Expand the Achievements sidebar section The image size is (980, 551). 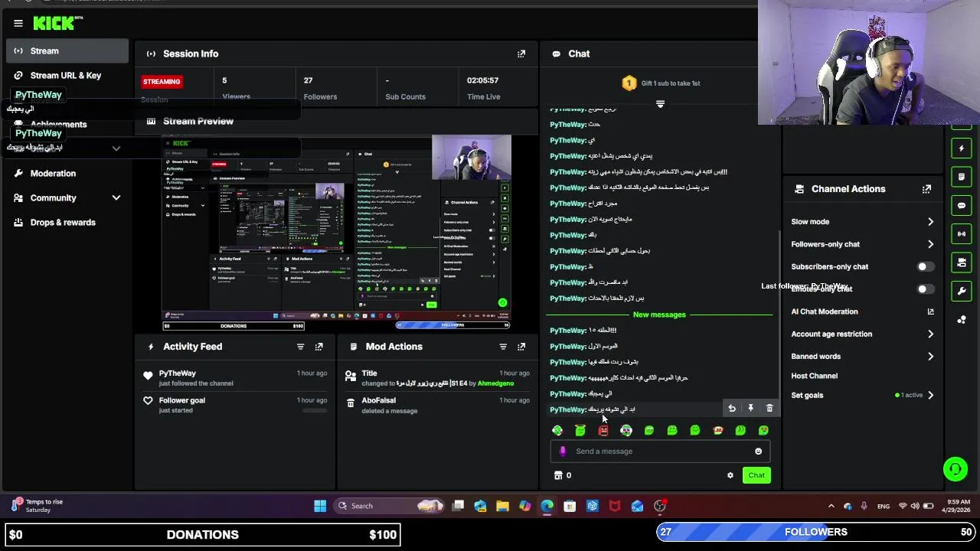pyautogui.click(x=116, y=148)
